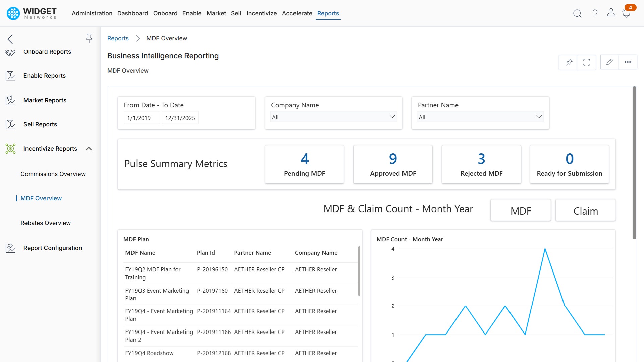Open the Administration menu item
The height and width of the screenshot is (362, 644).
click(x=92, y=13)
